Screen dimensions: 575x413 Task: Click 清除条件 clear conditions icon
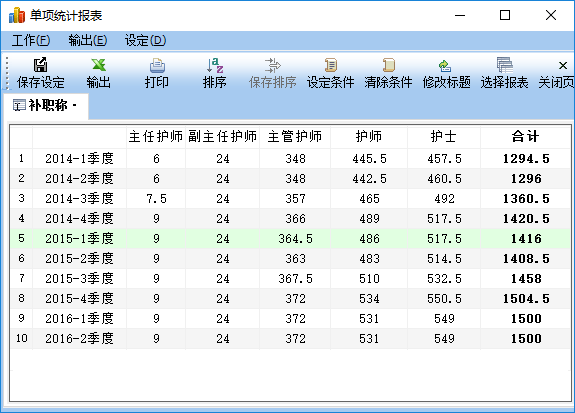pyautogui.click(x=389, y=65)
